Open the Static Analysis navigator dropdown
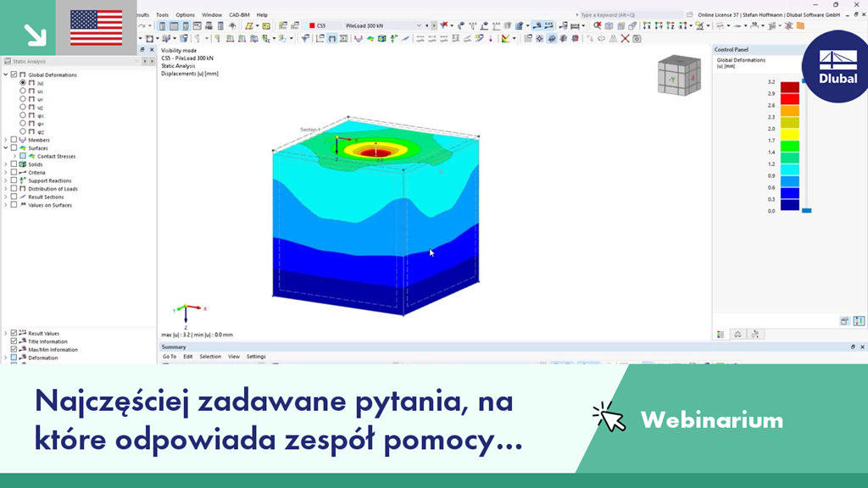This screenshot has height=488, width=868. pyautogui.click(x=136, y=61)
